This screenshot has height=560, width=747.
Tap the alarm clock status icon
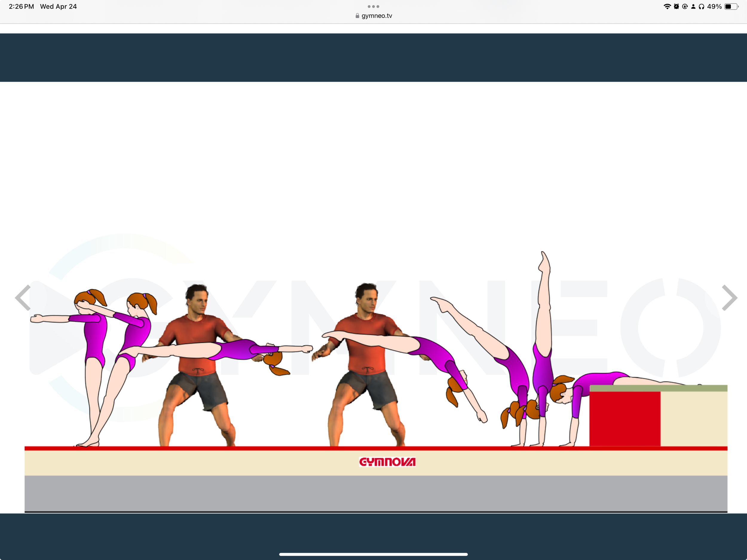pos(676,6)
